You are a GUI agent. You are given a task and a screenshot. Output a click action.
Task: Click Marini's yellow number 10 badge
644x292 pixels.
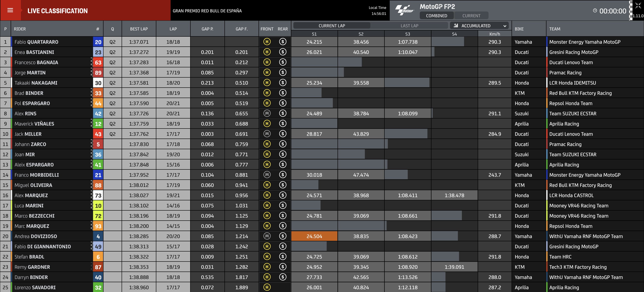pos(98,205)
